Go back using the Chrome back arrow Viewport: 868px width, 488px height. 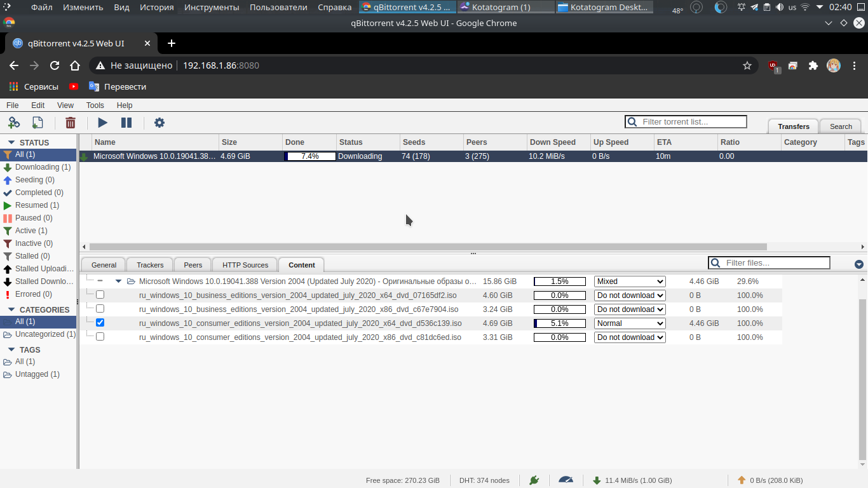(14, 65)
